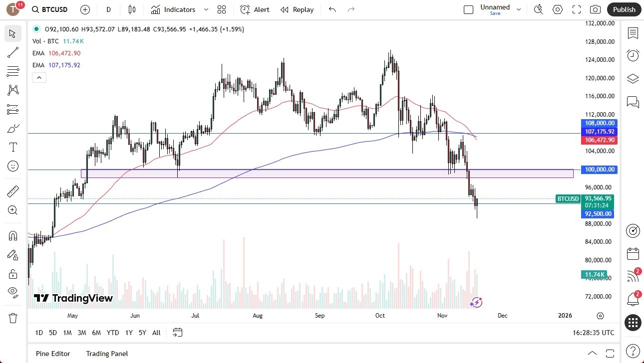Select the Brush drawing tool
The width and height of the screenshot is (644, 363).
click(13, 128)
